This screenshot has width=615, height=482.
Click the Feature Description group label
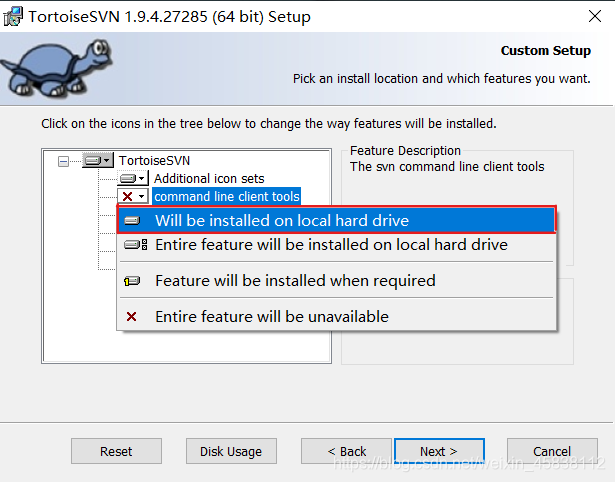[x=405, y=151]
